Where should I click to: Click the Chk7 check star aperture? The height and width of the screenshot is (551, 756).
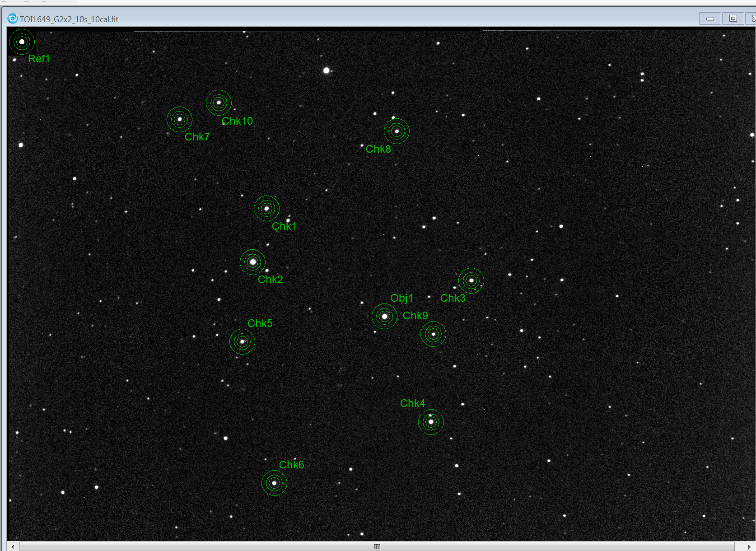point(179,119)
